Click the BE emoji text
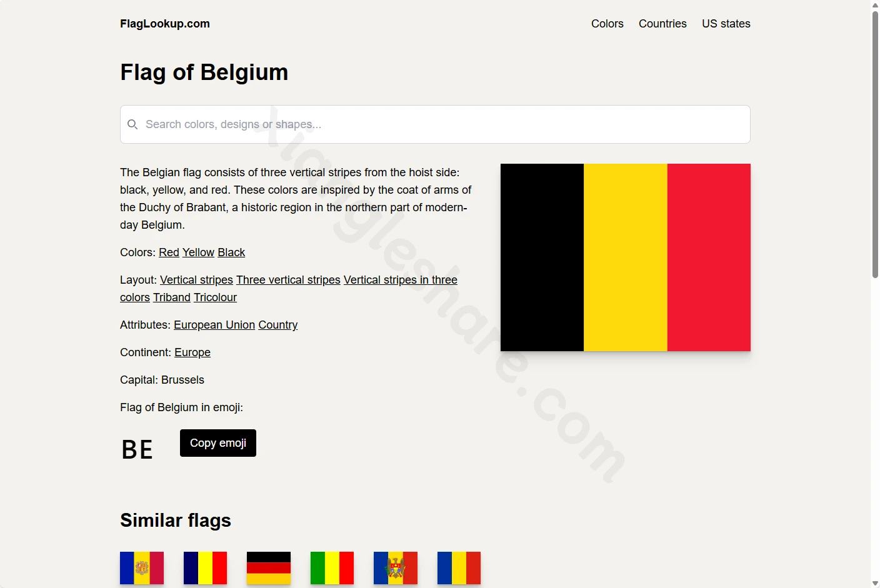Viewport: 880px width, 588px height. click(137, 449)
